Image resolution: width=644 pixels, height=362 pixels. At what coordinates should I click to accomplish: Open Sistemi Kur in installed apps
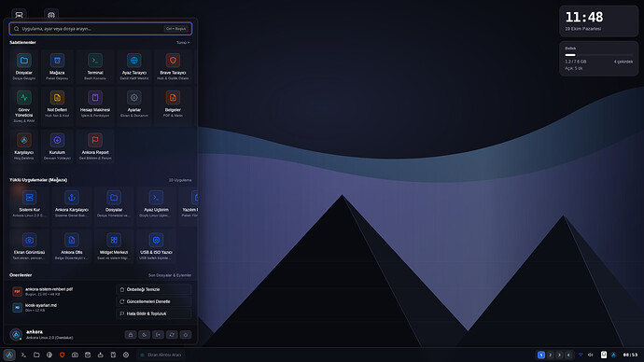29,205
